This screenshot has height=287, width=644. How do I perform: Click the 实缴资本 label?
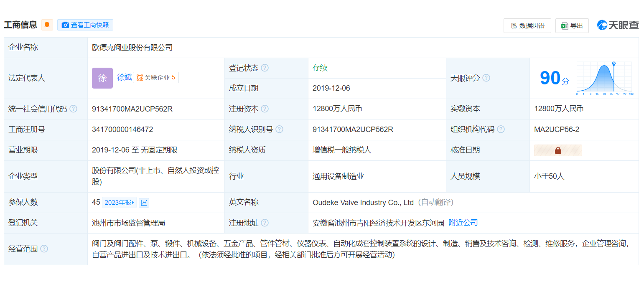point(465,109)
